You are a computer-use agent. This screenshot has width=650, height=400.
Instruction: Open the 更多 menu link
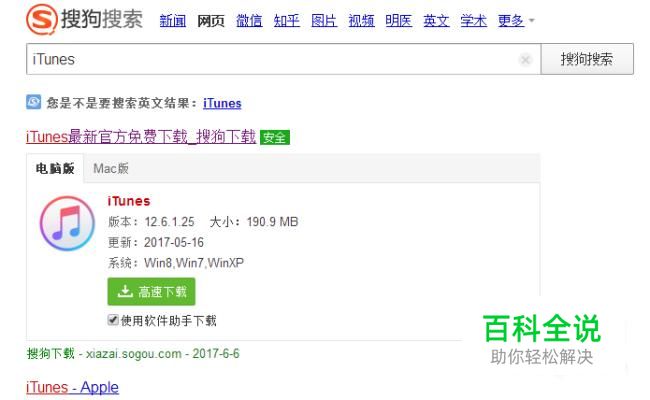[511, 20]
